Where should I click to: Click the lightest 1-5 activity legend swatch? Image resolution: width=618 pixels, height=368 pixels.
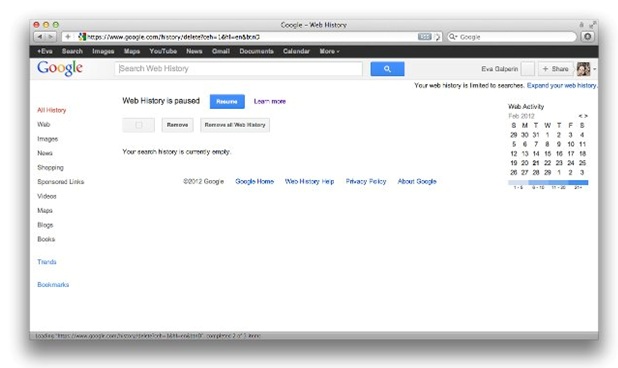pos(518,182)
